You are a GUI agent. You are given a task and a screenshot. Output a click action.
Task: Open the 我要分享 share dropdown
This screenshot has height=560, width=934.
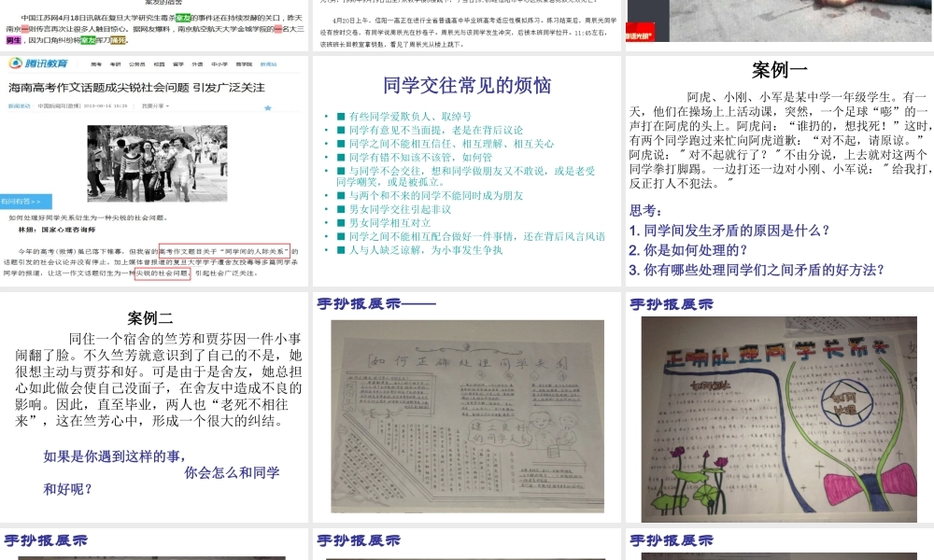pyautogui.click(x=155, y=105)
